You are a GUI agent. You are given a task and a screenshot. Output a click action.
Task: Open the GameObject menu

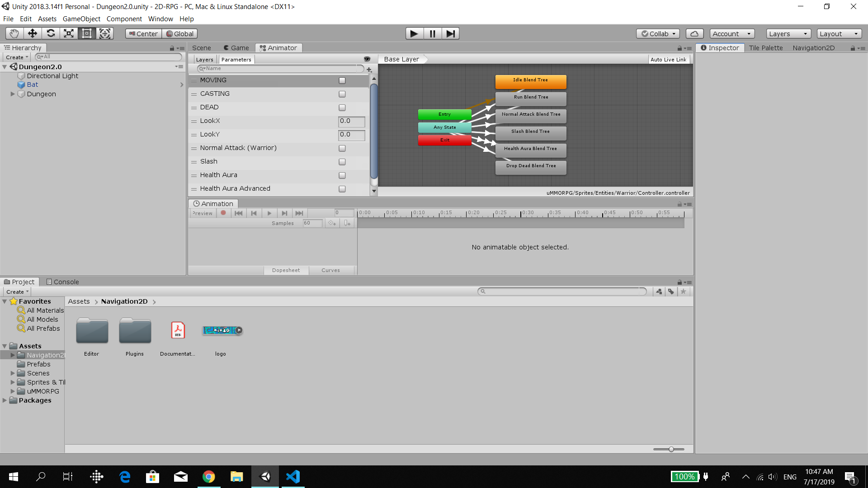tap(81, 19)
